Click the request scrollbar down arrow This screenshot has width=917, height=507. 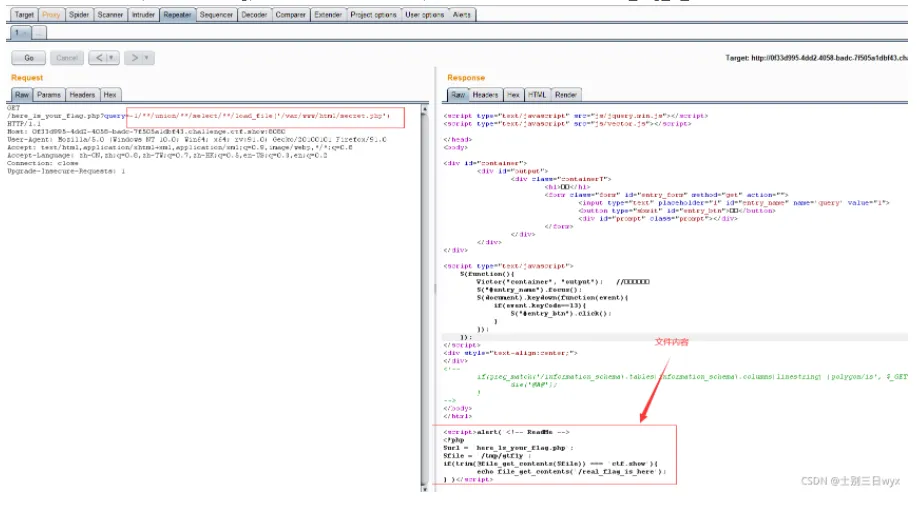pos(425,488)
